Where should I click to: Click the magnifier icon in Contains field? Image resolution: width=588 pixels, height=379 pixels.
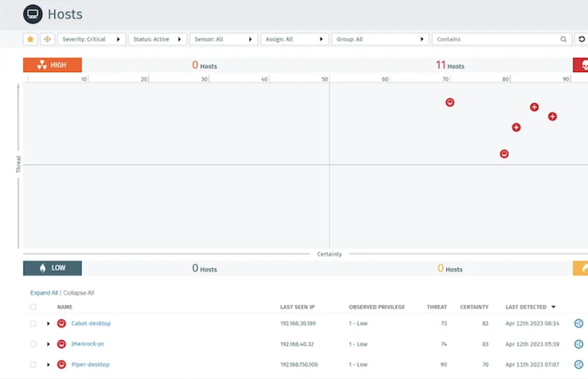coord(563,39)
